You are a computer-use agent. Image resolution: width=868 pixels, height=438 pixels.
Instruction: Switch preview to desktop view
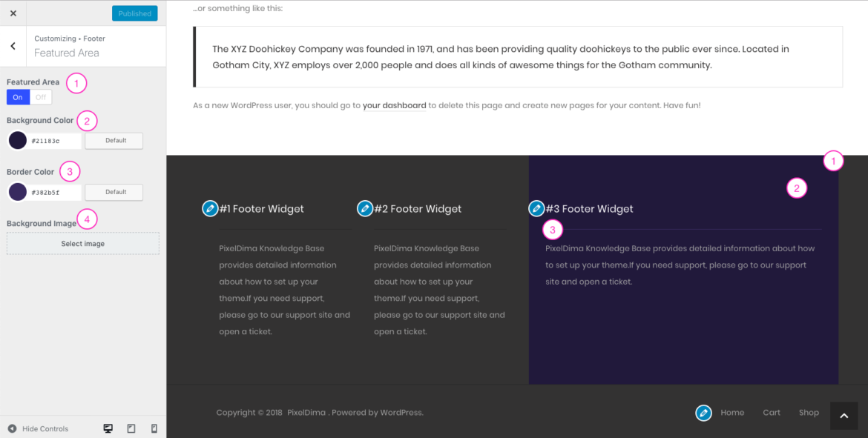click(108, 428)
